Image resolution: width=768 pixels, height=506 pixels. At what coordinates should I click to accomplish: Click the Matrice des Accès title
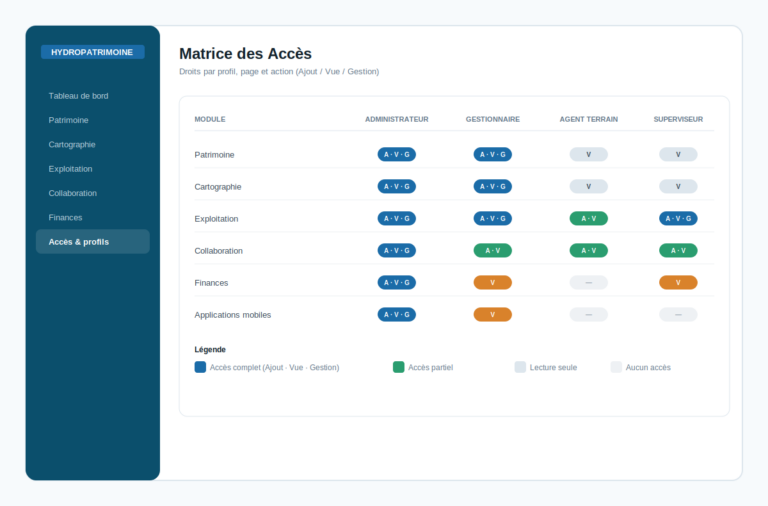pyautogui.click(x=245, y=53)
